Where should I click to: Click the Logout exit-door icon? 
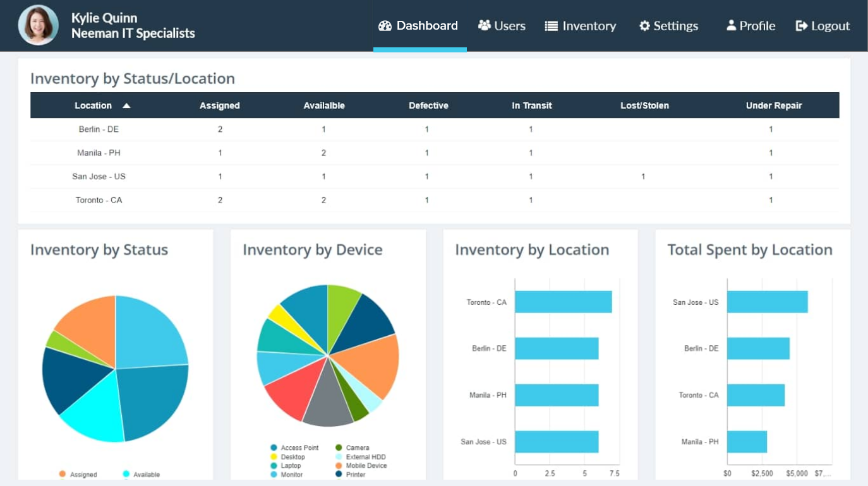801,25
